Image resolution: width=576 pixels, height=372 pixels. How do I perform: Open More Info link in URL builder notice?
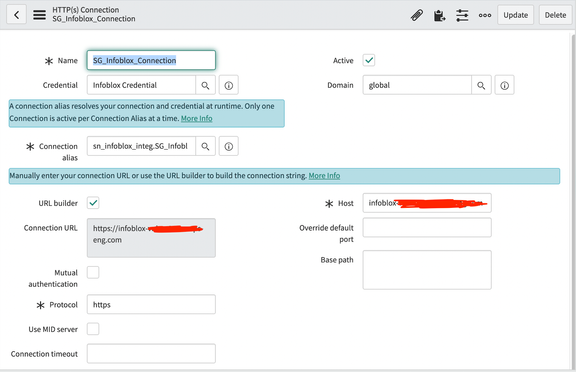point(324,176)
